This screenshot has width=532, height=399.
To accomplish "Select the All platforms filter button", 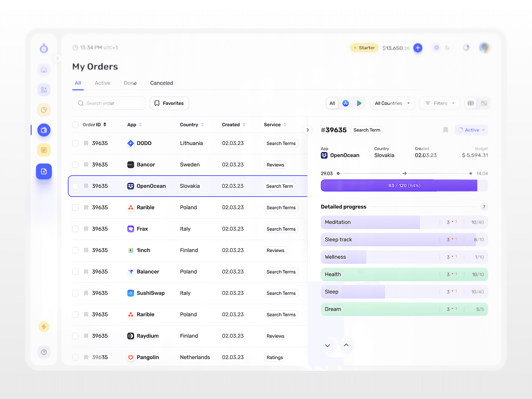I will click(x=332, y=103).
